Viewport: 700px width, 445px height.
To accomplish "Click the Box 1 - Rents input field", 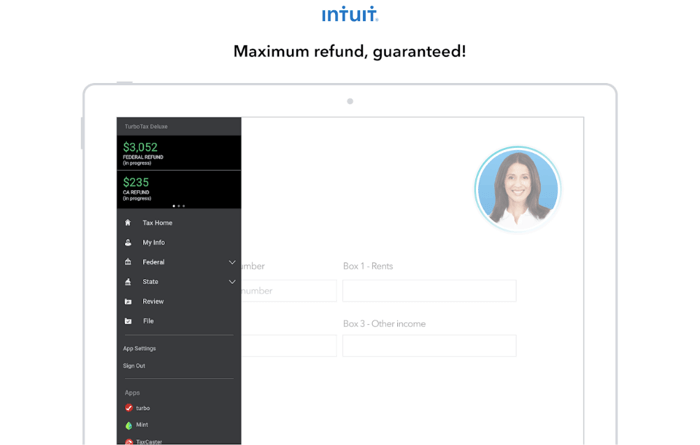I will point(429,291).
